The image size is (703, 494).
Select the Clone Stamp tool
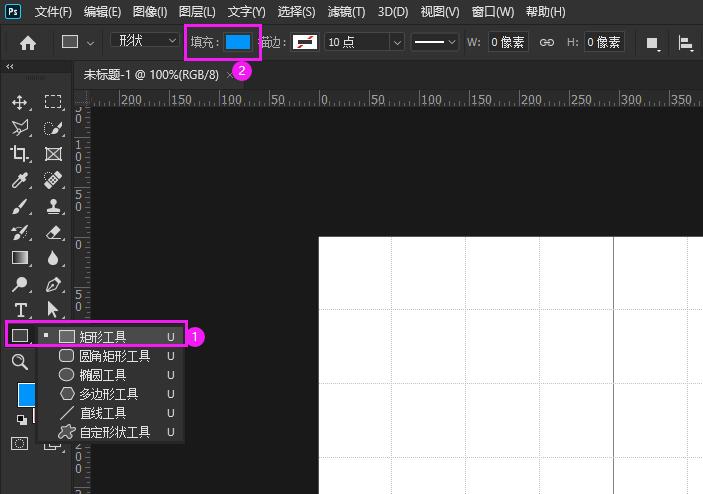click(53, 206)
